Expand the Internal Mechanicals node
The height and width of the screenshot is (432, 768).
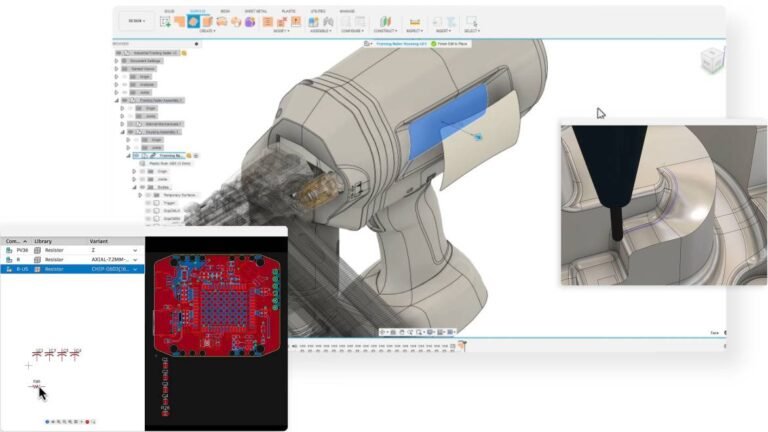122,124
